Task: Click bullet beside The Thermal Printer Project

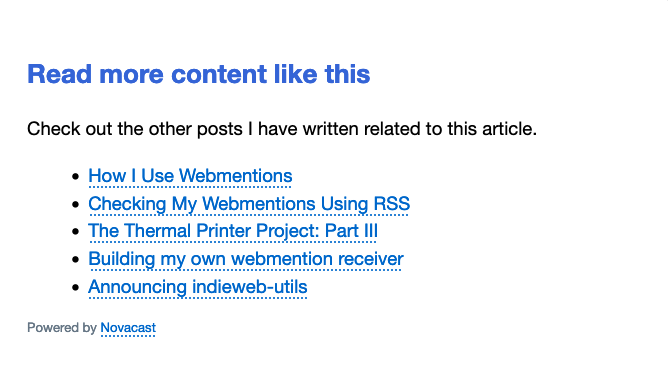Action: click(76, 232)
